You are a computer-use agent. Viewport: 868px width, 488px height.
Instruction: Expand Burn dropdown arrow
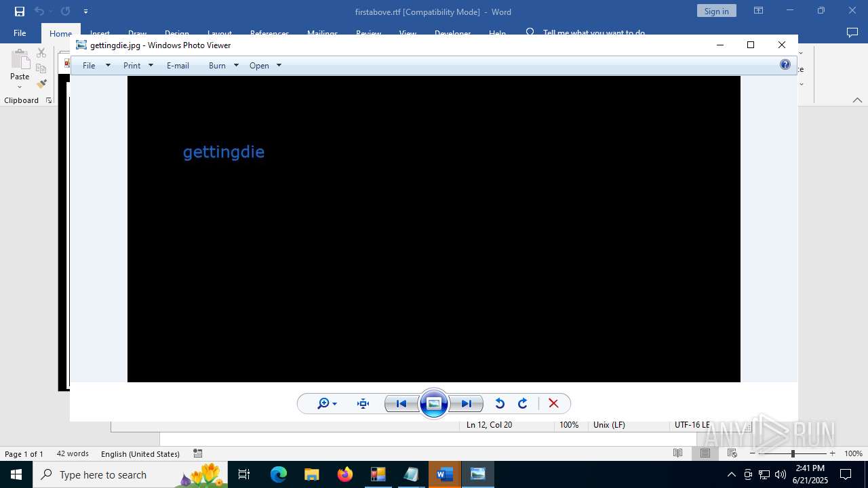pyautogui.click(x=236, y=66)
